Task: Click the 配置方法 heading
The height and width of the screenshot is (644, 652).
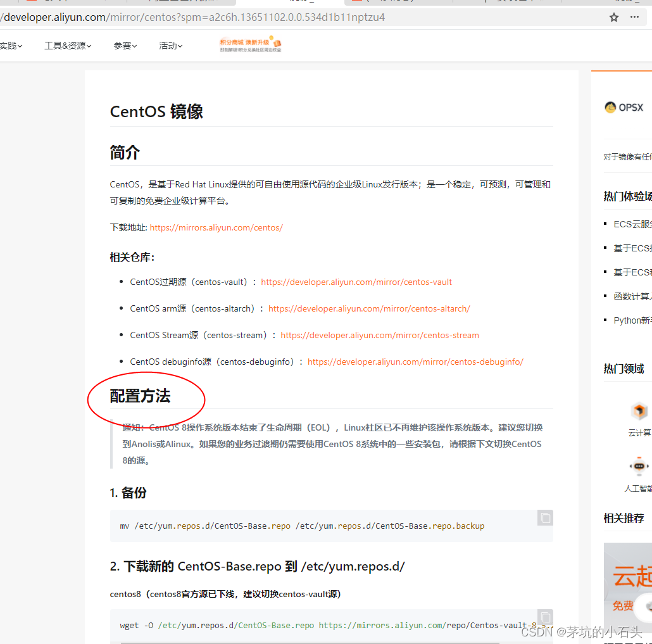Action: point(140,396)
